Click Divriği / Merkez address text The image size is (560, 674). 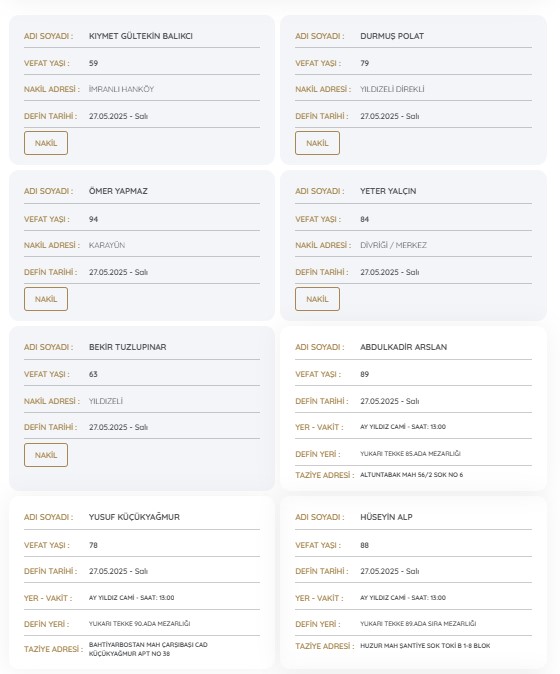(393, 245)
